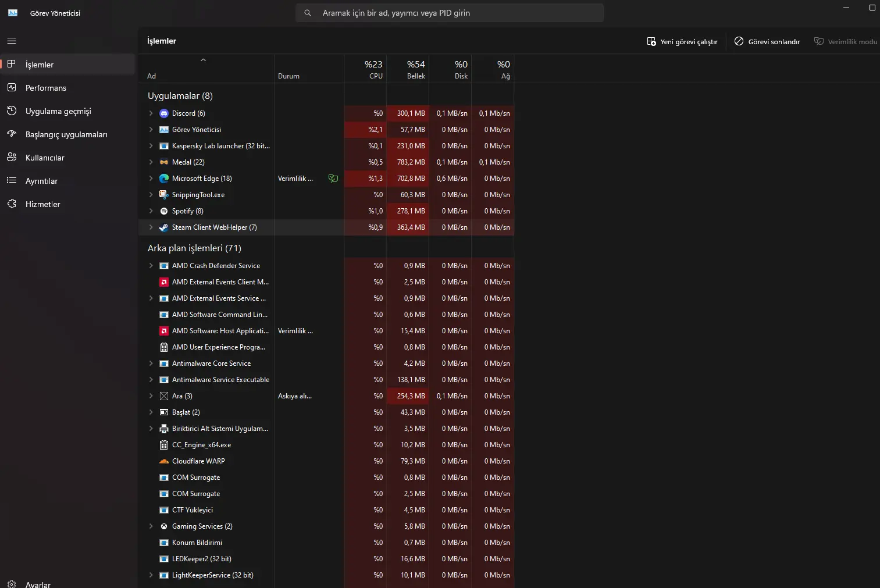Click Yeni görevi çalıştır button
The height and width of the screenshot is (588, 880).
tap(682, 41)
